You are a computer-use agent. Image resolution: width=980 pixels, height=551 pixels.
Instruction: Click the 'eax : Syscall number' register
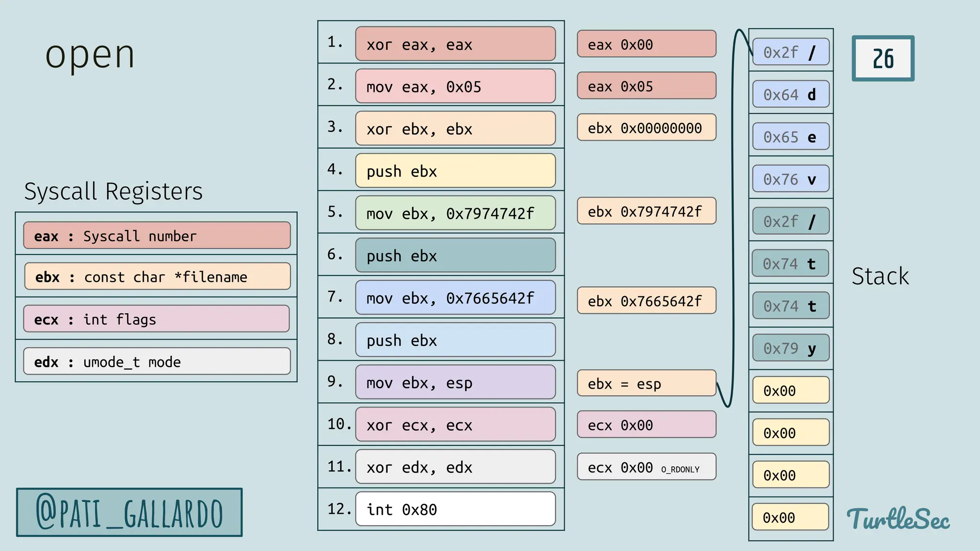(157, 235)
